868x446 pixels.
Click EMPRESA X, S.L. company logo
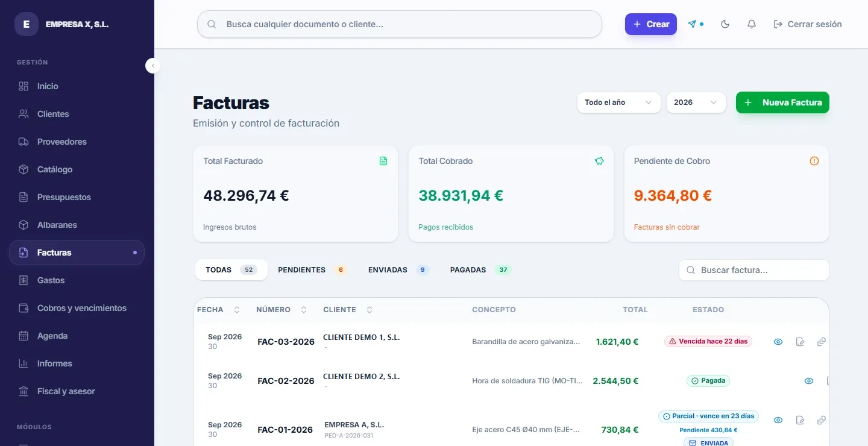tap(27, 24)
